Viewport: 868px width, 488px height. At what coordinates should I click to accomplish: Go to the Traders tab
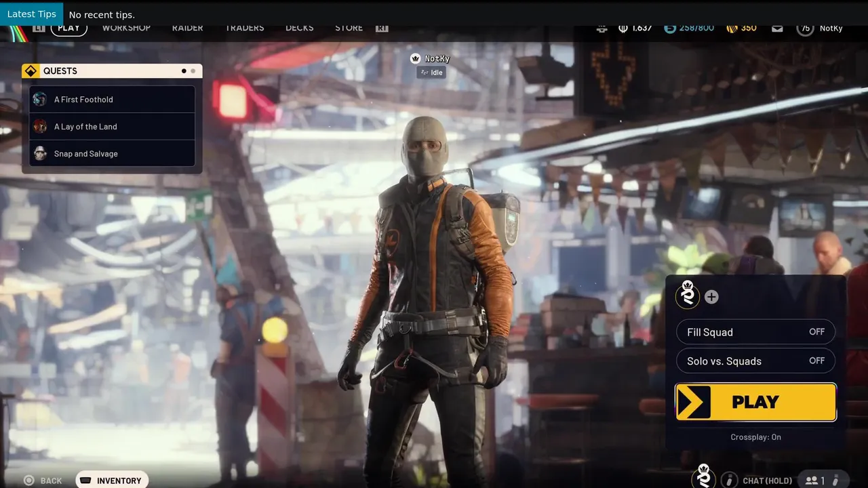click(x=244, y=28)
